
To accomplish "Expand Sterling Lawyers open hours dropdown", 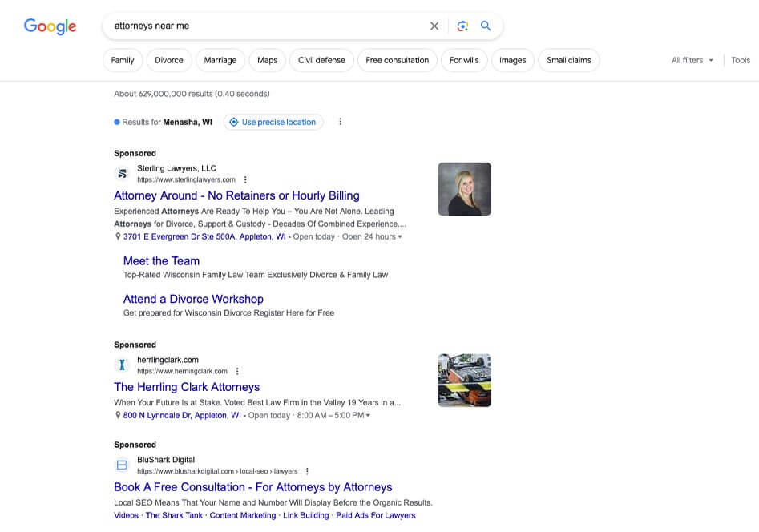I will click(400, 237).
